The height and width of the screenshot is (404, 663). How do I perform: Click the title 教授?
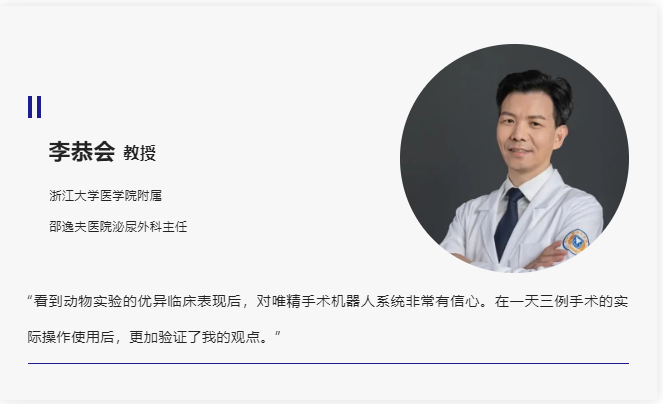click(x=140, y=153)
